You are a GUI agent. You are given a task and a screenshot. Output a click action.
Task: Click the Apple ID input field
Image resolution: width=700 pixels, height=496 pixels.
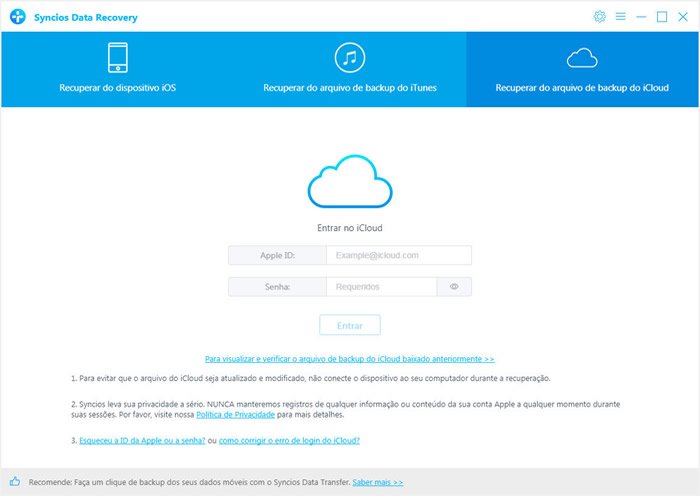coord(398,256)
